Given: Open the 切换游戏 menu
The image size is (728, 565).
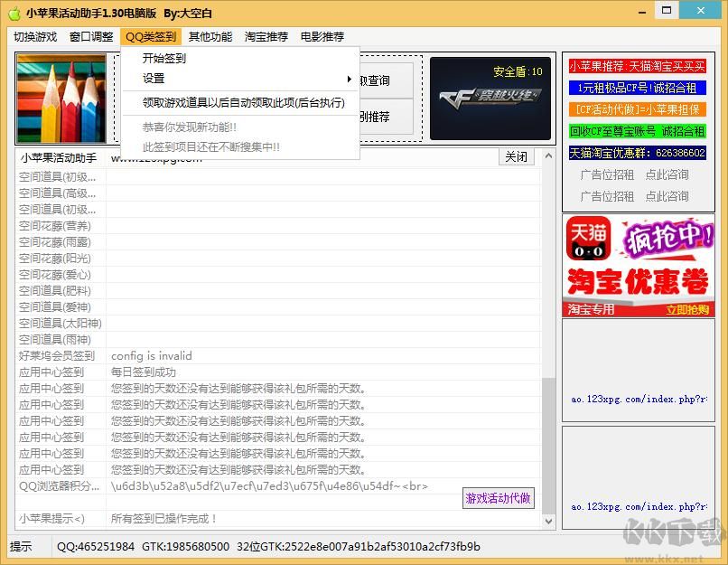Looking at the screenshot, I should (35, 37).
